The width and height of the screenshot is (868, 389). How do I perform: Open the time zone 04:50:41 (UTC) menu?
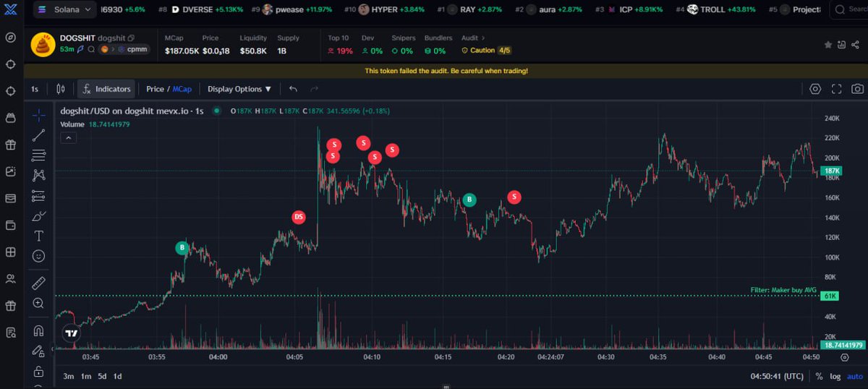tap(778, 376)
